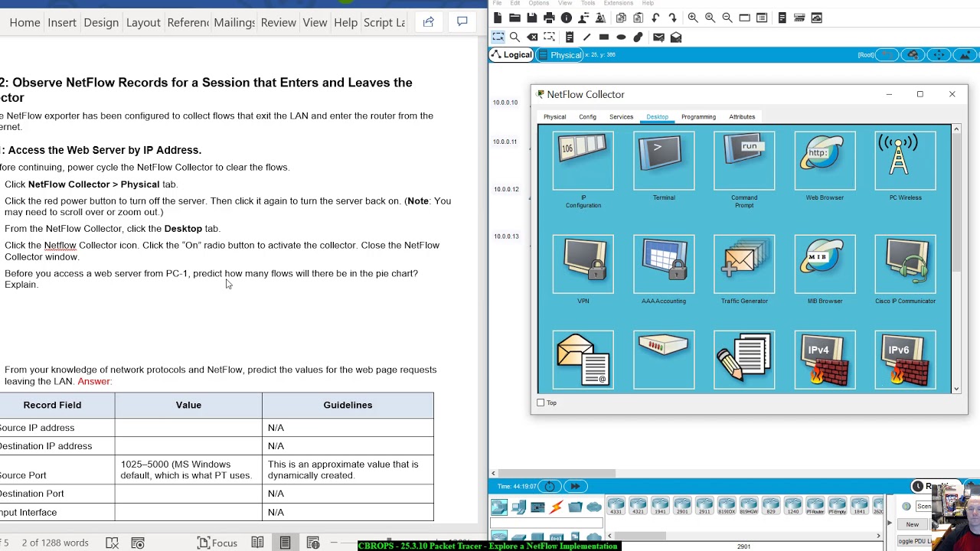Click the Undo arrow in Packet Tracer toolbar
The height and width of the screenshot is (551, 980).
pyautogui.click(x=655, y=18)
